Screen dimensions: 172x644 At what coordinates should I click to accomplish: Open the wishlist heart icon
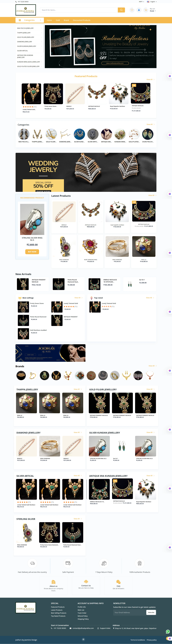[132, 10]
